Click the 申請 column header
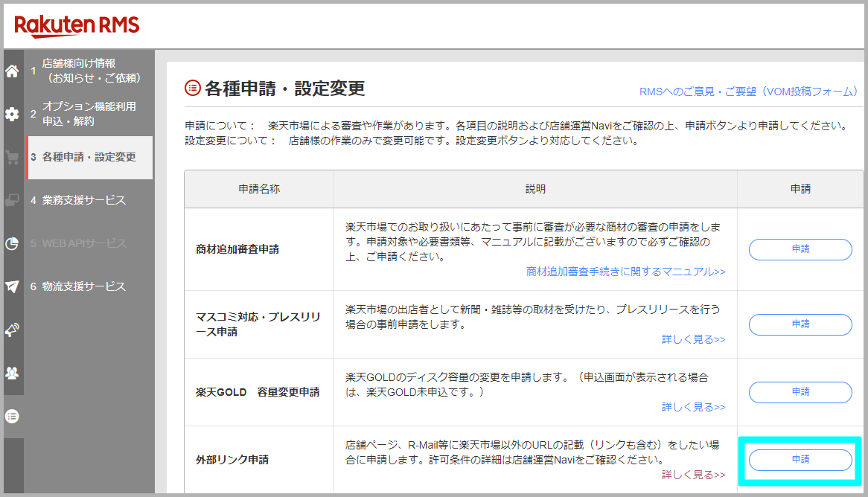Image resolution: width=868 pixels, height=497 pixels. click(800, 189)
